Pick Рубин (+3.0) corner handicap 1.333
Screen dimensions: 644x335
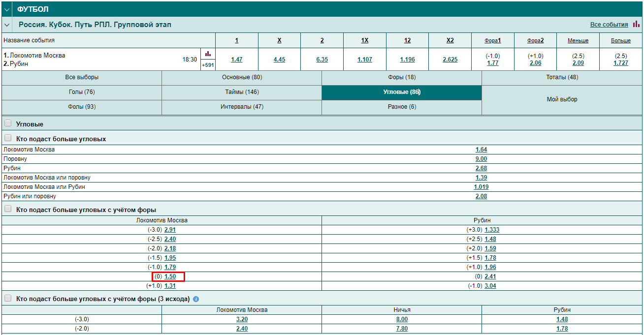click(492, 230)
